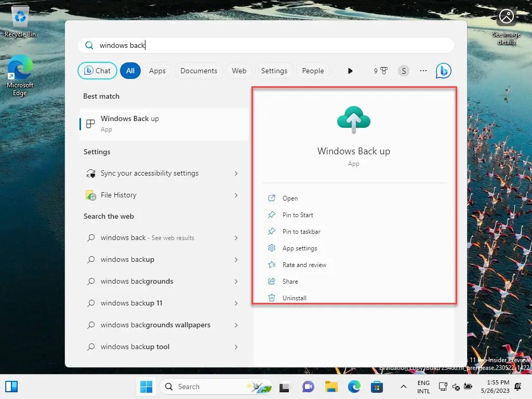Select the Settings search filter
The image size is (532, 399).
(x=274, y=70)
